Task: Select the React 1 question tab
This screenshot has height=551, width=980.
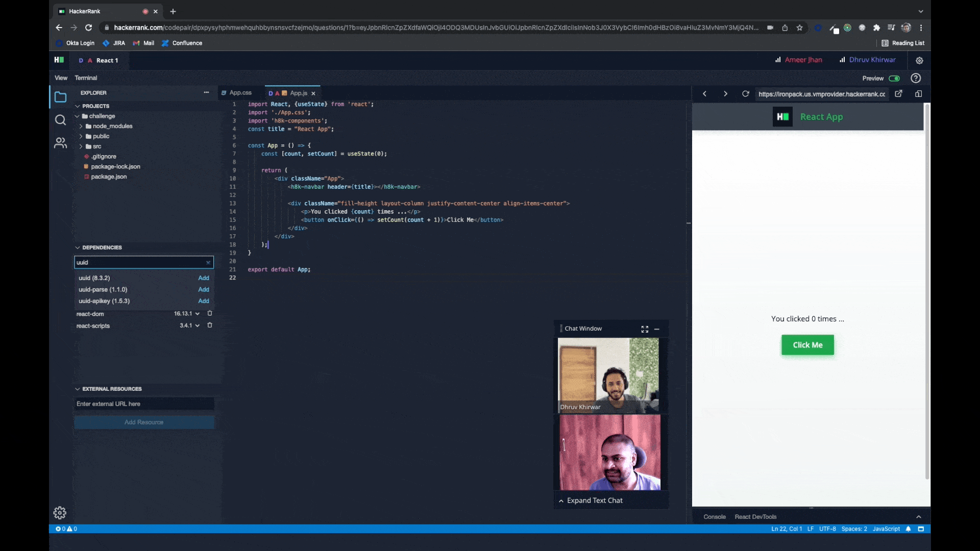Action: (99, 60)
